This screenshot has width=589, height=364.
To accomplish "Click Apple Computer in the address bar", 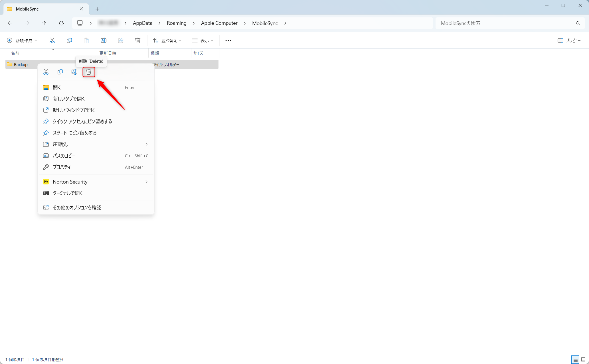I will pyautogui.click(x=219, y=23).
